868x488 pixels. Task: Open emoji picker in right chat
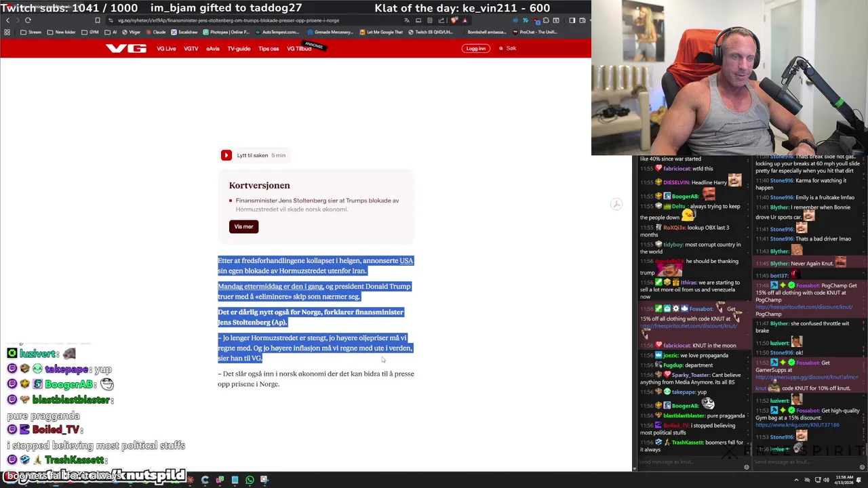pos(863,467)
